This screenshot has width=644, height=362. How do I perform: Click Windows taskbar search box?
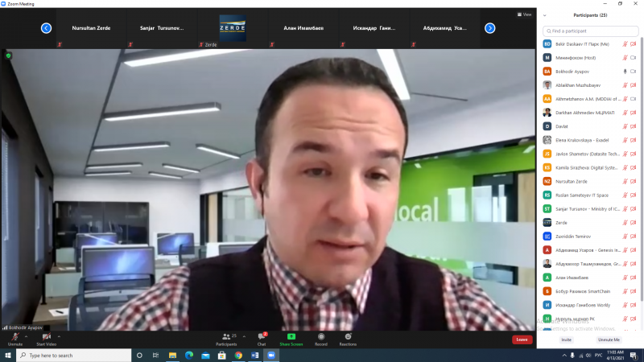click(74, 356)
